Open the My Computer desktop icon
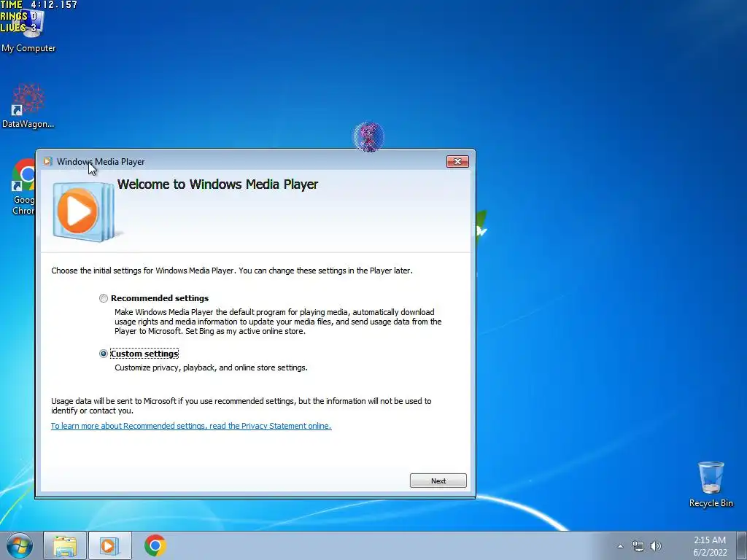The height and width of the screenshot is (560, 747). 28,29
